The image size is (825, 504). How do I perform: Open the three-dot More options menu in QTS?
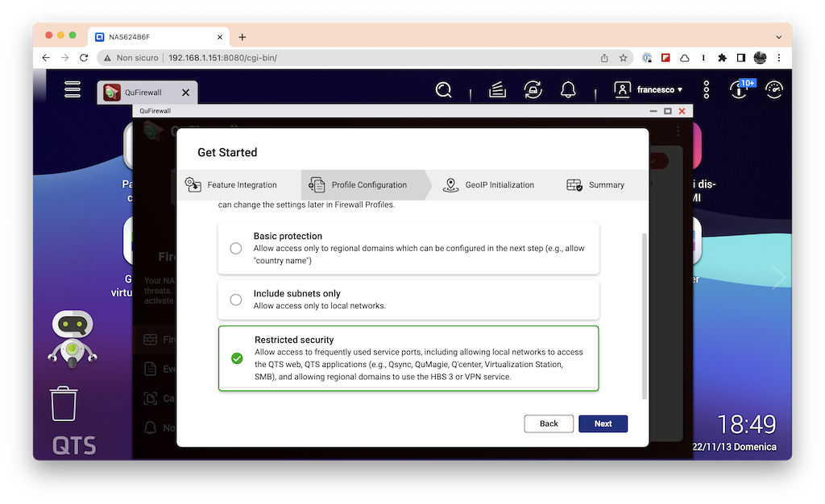[707, 90]
